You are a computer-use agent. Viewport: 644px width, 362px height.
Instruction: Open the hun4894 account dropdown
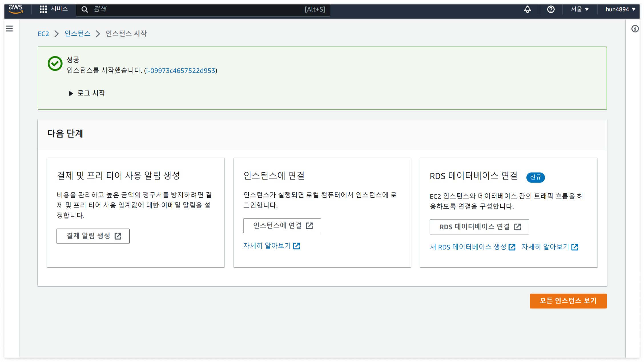620,9
